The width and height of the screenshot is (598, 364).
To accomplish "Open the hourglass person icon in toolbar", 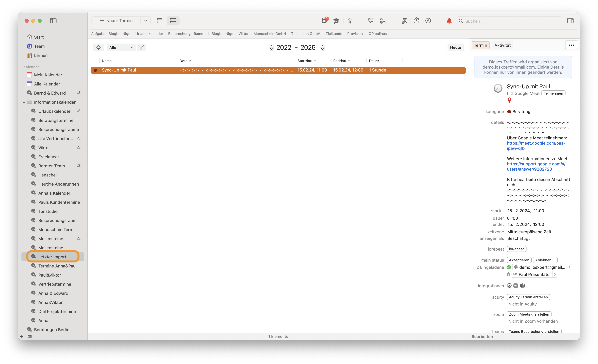I will (x=404, y=21).
